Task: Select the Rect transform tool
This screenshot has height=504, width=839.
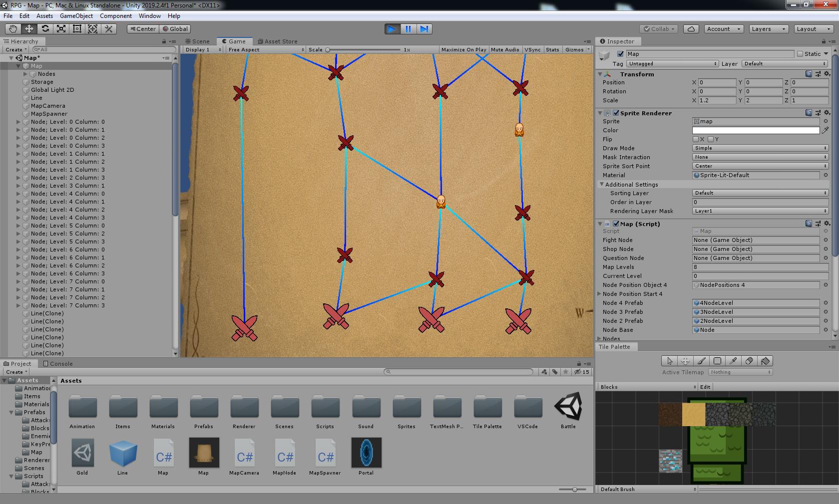Action: pyautogui.click(x=77, y=29)
